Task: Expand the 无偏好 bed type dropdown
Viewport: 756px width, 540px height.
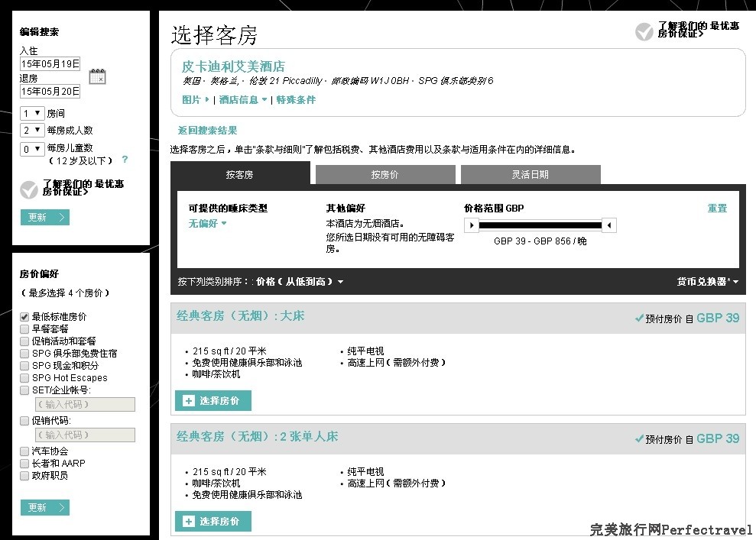Action: pyautogui.click(x=208, y=224)
